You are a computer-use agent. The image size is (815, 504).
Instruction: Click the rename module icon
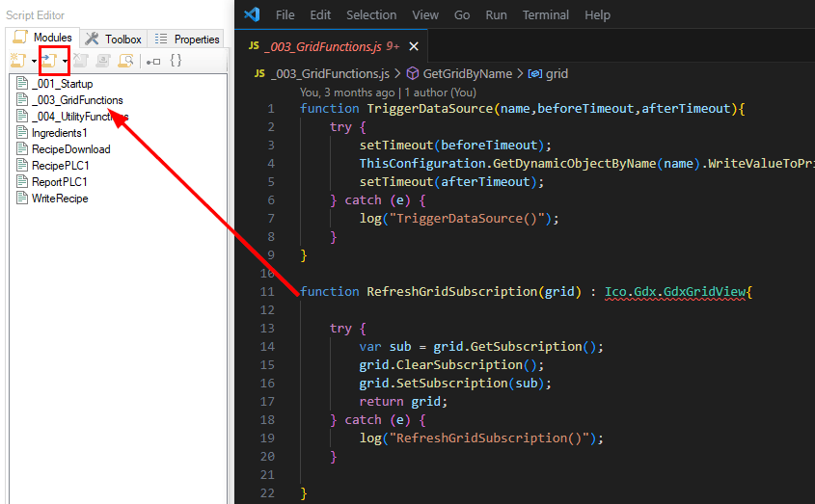pos(103,61)
